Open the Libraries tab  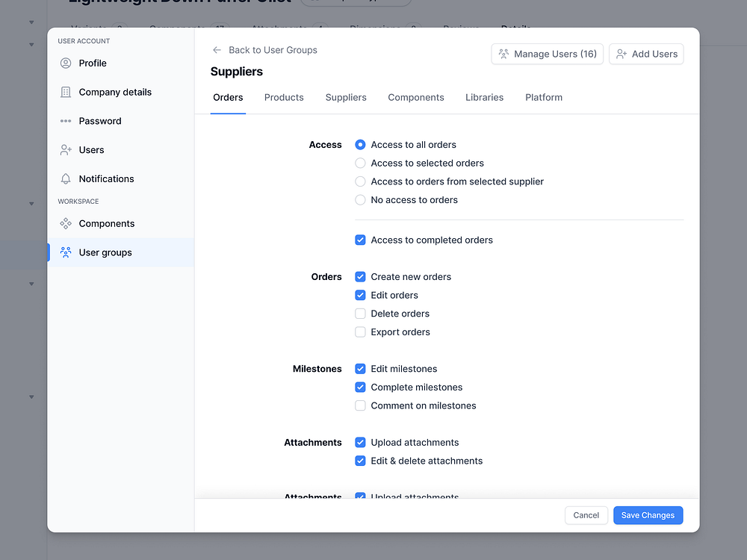(484, 97)
